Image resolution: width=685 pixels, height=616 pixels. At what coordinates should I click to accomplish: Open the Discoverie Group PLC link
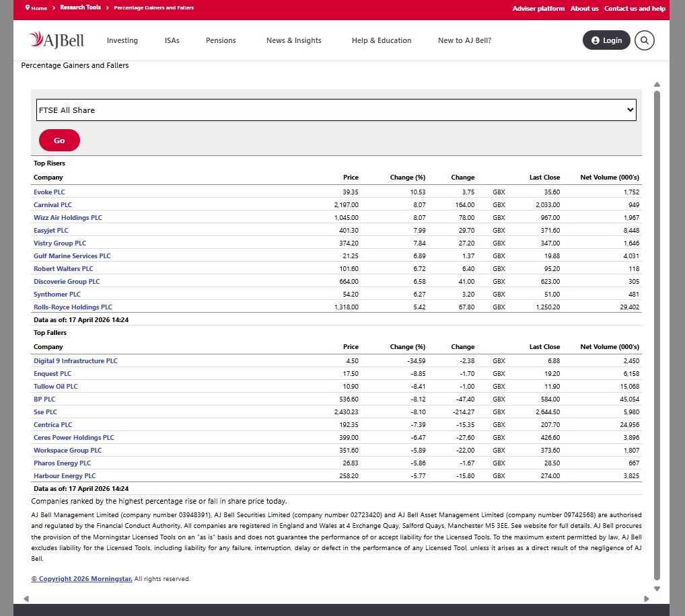coord(67,282)
